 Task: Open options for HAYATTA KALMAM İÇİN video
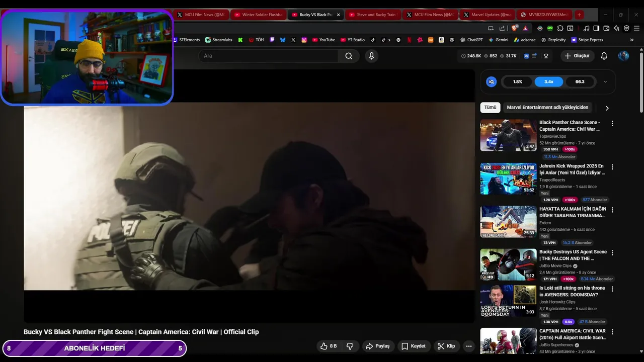[x=612, y=210]
